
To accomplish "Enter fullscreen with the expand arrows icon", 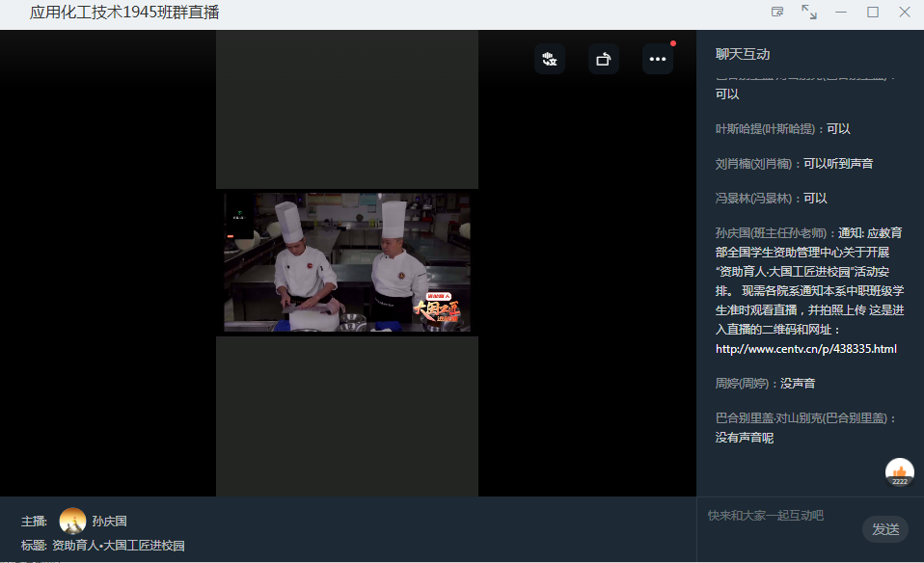I will click(x=809, y=12).
